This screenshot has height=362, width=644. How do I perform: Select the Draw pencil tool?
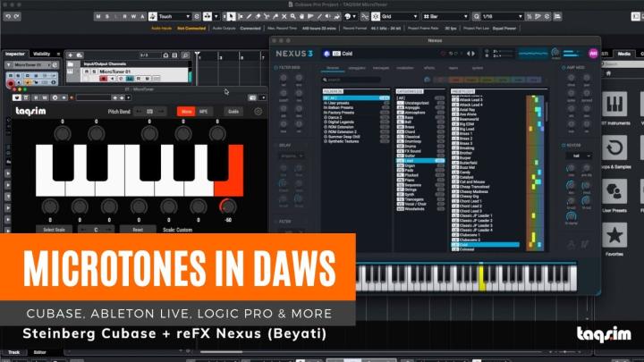coord(249,16)
